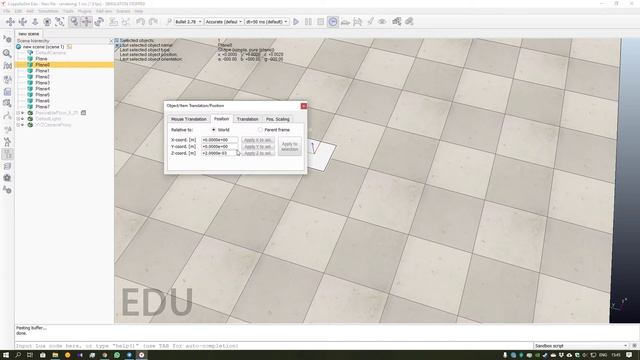Select the Parent frame radio button

click(x=260, y=130)
